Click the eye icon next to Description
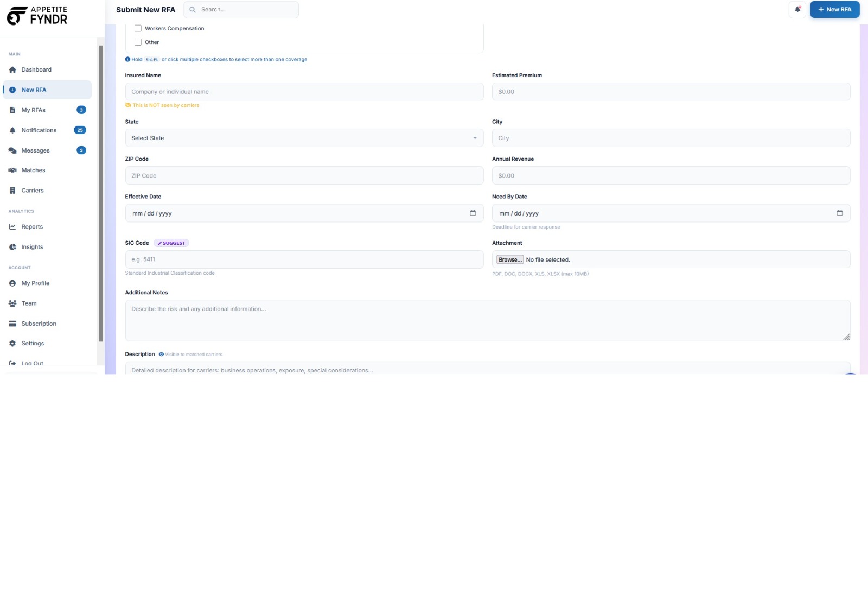The height and width of the screenshot is (614, 868). pos(161,355)
